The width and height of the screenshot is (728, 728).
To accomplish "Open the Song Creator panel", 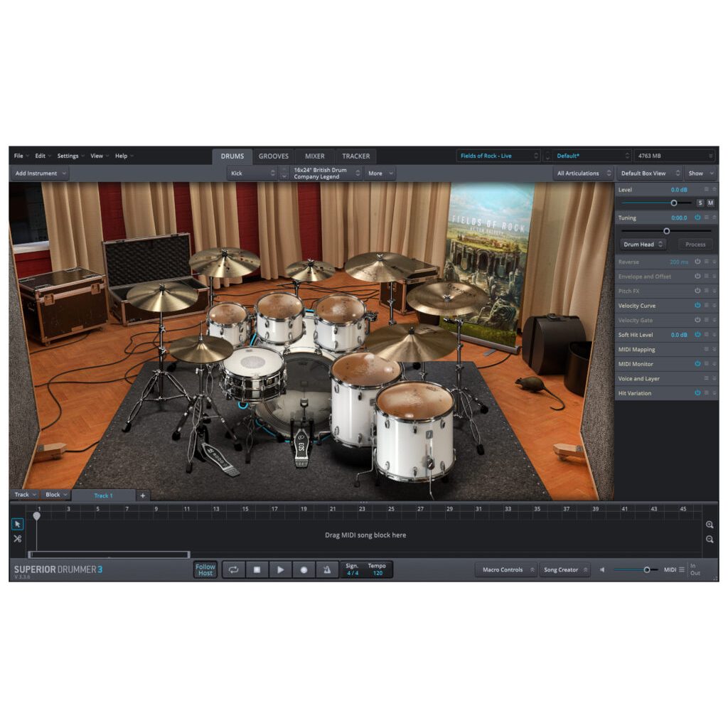I will tap(564, 569).
